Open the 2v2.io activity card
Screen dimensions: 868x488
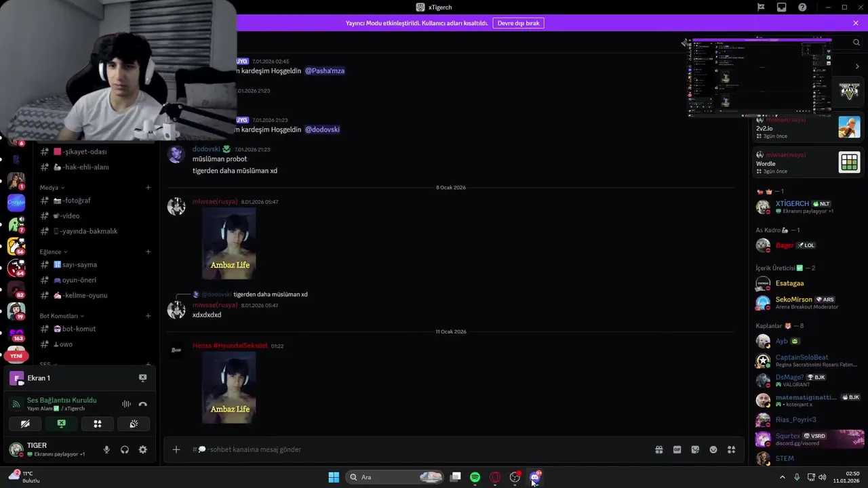[x=808, y=127]
